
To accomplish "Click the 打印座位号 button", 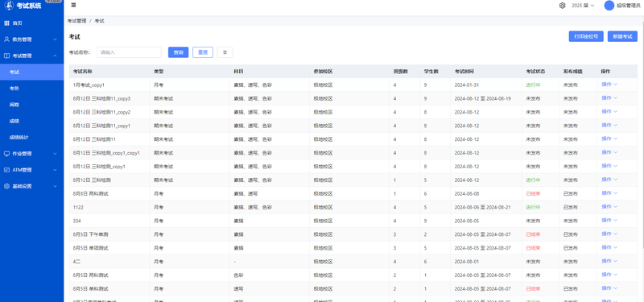I will [x=586, y=36].
